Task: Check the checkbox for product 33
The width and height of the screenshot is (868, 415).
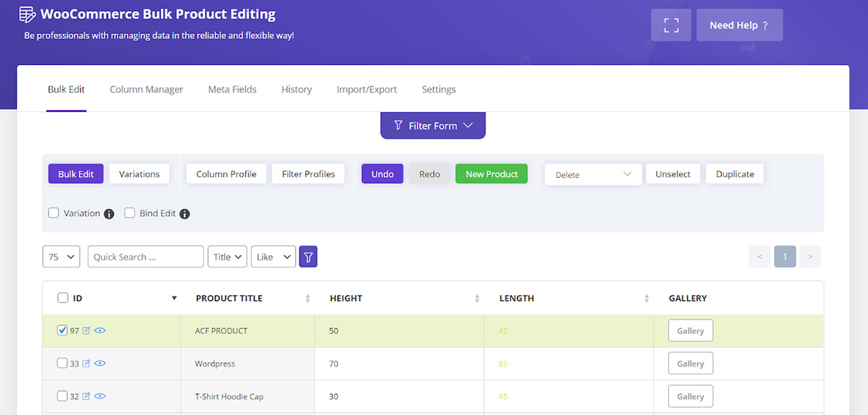Action: [x=62, y=364]
